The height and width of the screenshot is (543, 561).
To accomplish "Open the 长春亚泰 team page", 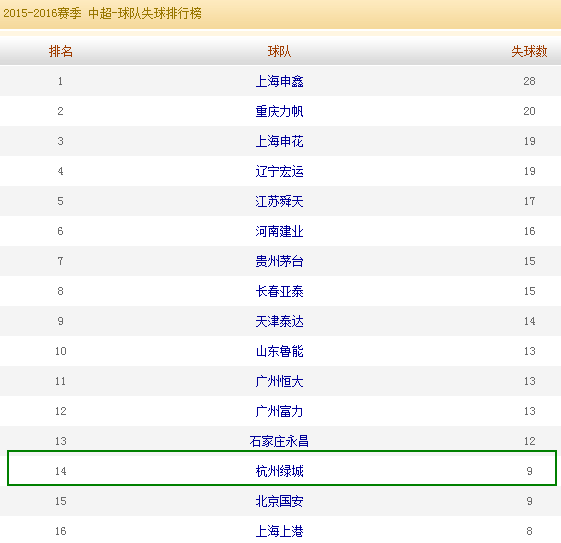I will (x=279, y=292).
